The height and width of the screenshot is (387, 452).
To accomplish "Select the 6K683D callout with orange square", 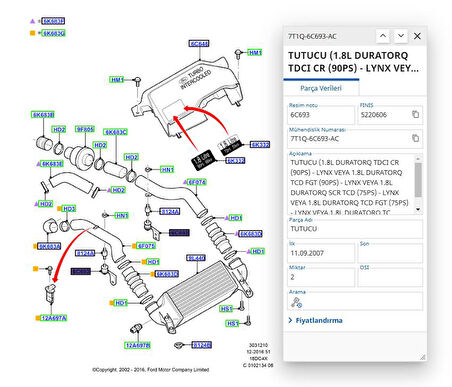I will pos(167,274).
